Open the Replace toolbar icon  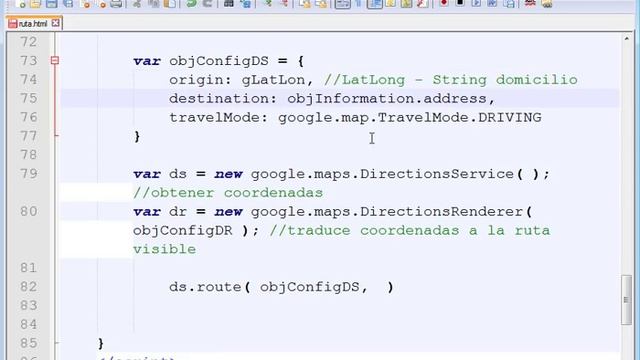(245, 4)
